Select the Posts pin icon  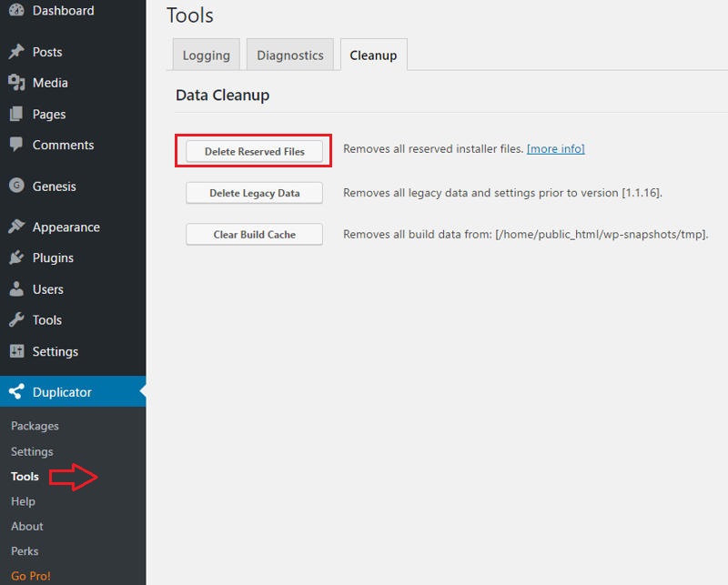tap(15, 52)
